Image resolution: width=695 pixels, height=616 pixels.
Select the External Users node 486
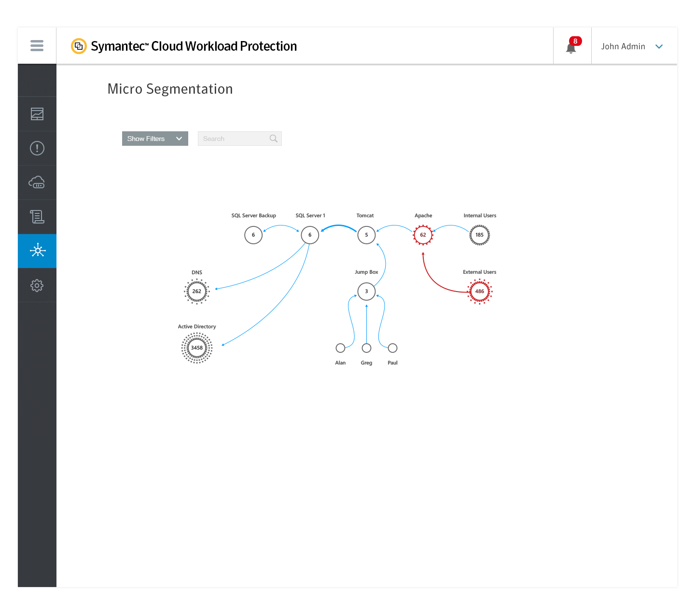(479, 292)
